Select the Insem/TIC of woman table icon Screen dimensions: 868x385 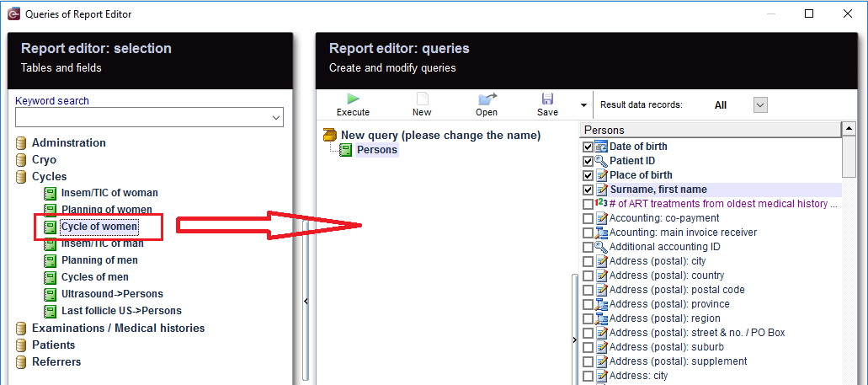(51, 193)
